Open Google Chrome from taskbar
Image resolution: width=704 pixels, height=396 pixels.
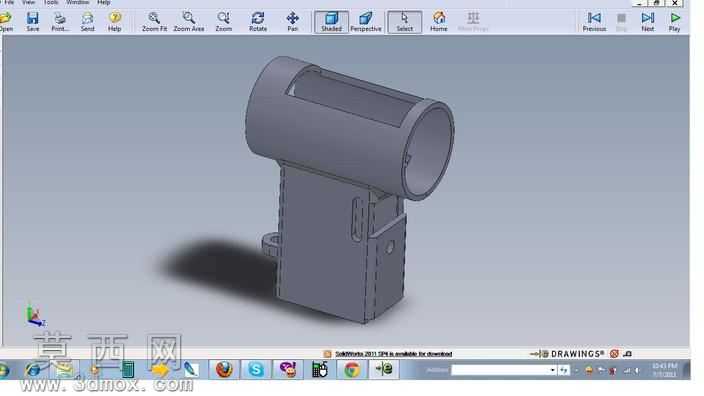pos(352,370)
